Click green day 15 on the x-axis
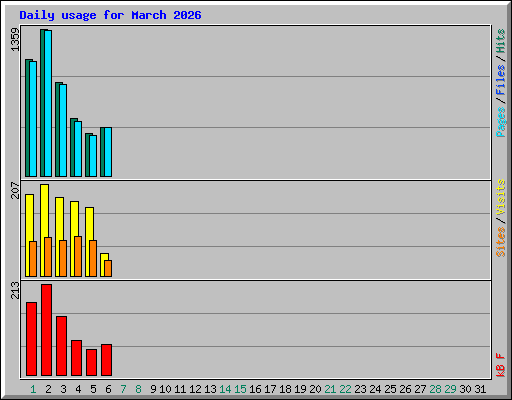 [240, 389]
